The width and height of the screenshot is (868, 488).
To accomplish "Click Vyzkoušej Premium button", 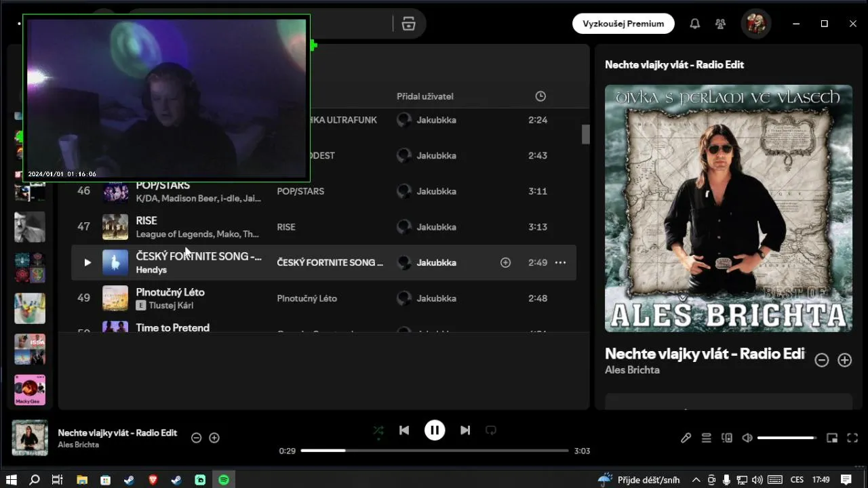I will pos(623,24).
